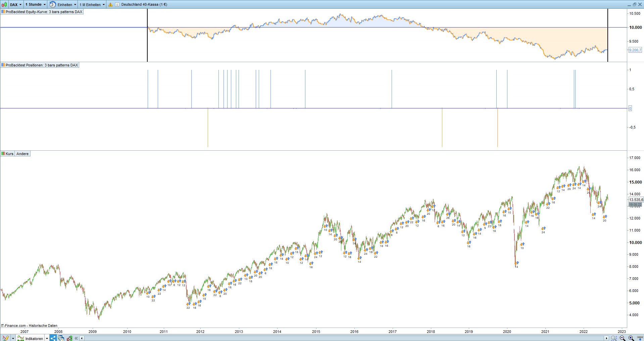
Task: Select the ProBacktest Equity-Kurve panel label
Action: coord(42,12)
